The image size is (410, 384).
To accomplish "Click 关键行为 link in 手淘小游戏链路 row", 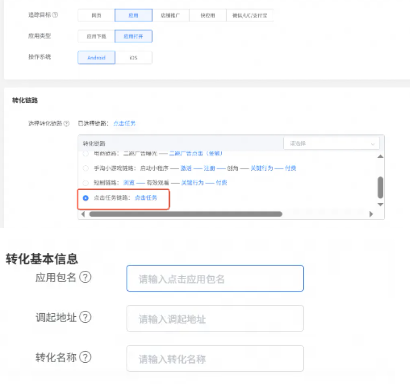I will (x=262, y=168).
